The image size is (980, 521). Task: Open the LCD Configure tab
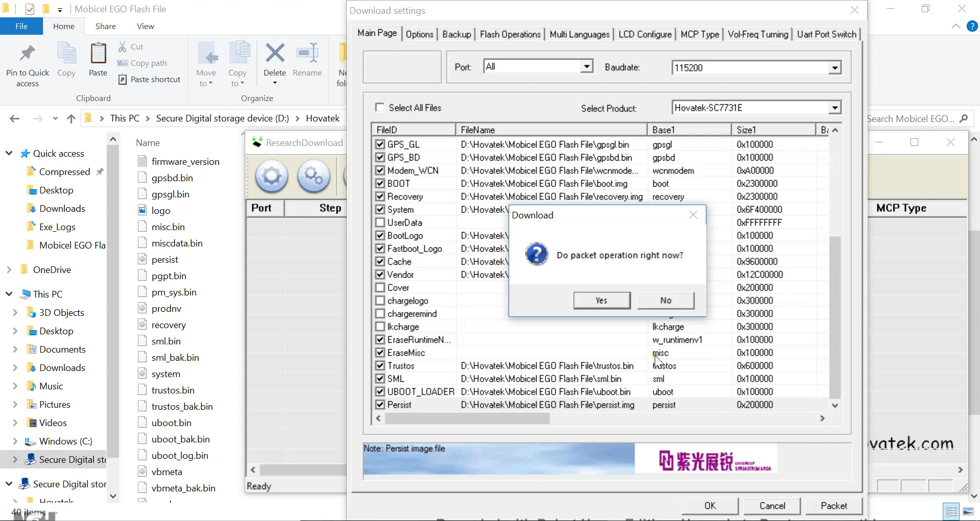(x=645, y=34)
